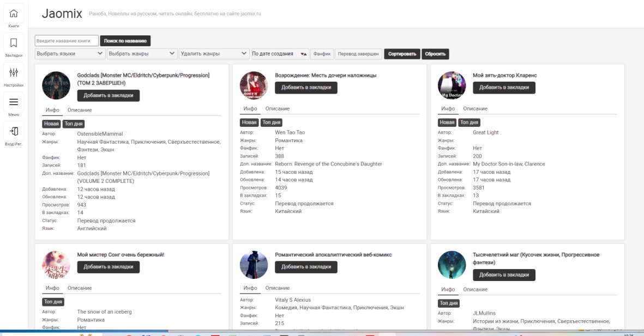Image resolution: width=644 pixels, height=336 pixels.
Task: Toggle the Фанфик filter
Action: [322, 54]
